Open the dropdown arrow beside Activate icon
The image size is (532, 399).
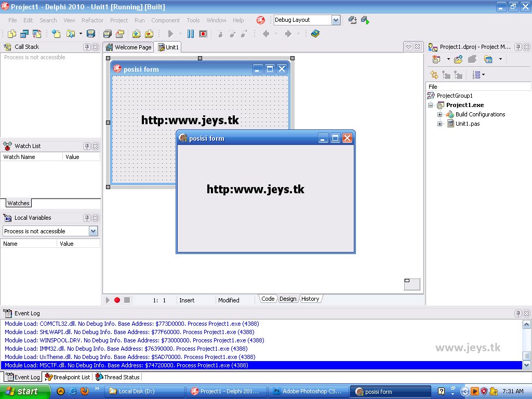[x=448, y=59]
